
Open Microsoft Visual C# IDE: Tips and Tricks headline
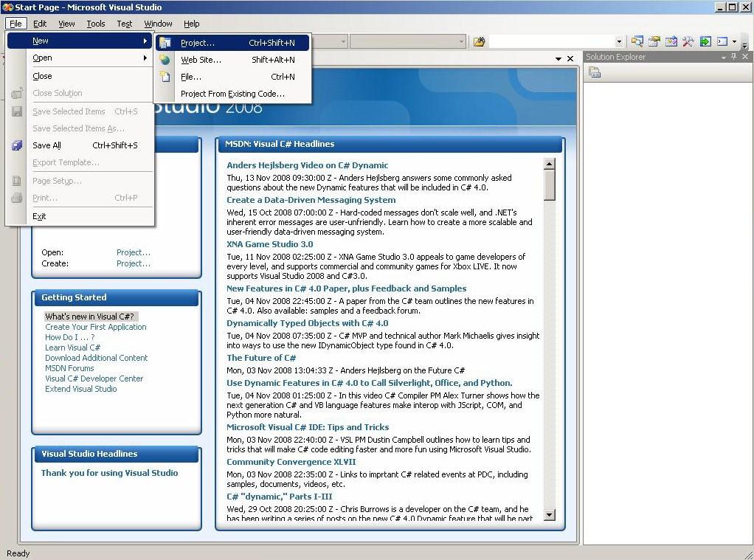point(308,427)
